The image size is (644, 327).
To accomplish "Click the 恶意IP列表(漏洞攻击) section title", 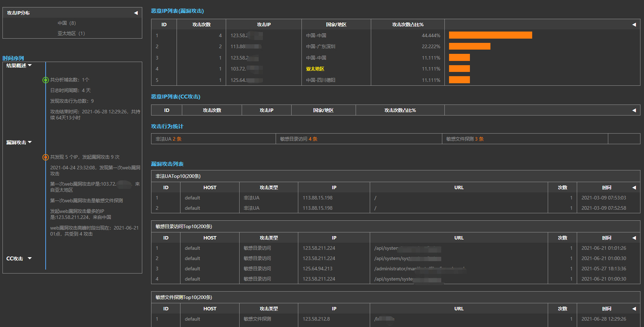I will [x=177, y=11].
